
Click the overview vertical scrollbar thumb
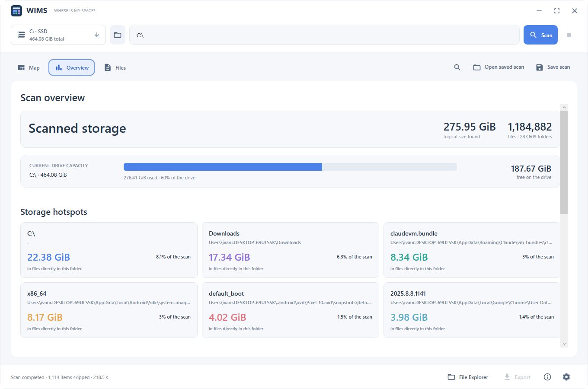(x=564, y=163)
